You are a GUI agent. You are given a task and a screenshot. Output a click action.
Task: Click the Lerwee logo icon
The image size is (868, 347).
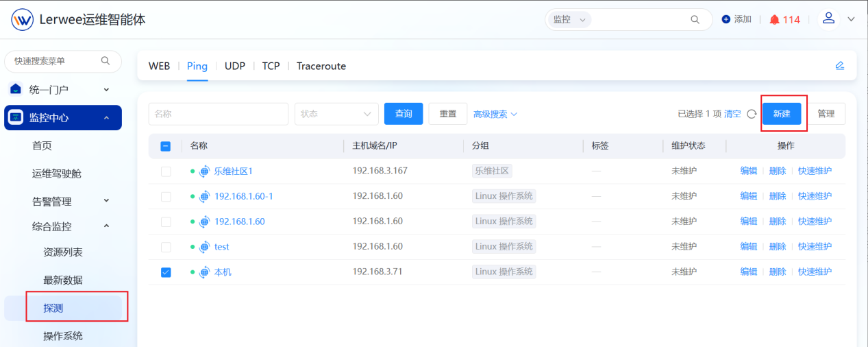pos(22,20)
